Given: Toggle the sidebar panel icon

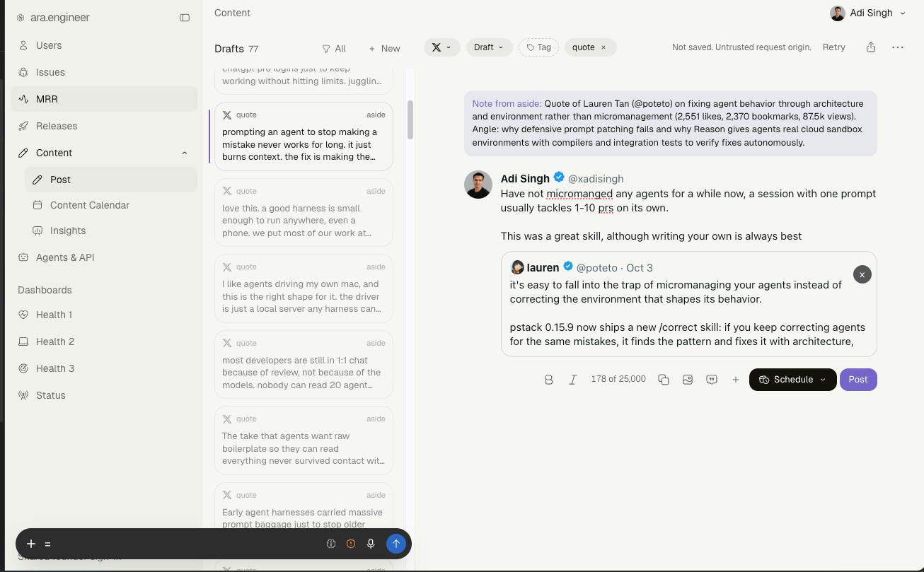Looking at the screenshot, I should (x=185, y=18).
